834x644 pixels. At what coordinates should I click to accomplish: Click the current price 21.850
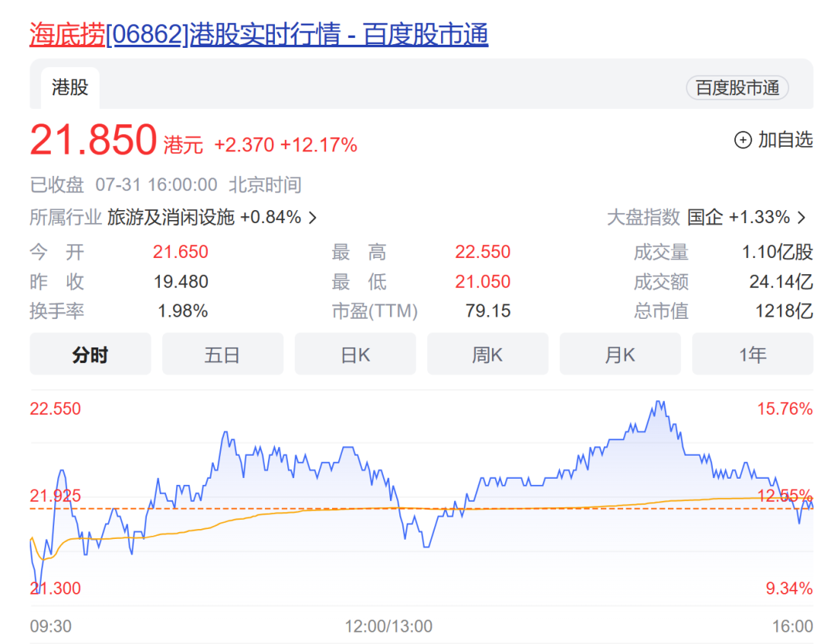tap(93, 140)
